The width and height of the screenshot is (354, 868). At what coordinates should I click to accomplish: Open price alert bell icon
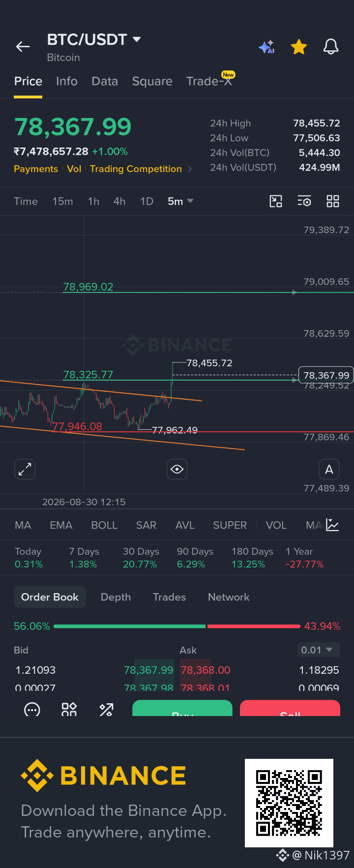(x=331, y=47)
